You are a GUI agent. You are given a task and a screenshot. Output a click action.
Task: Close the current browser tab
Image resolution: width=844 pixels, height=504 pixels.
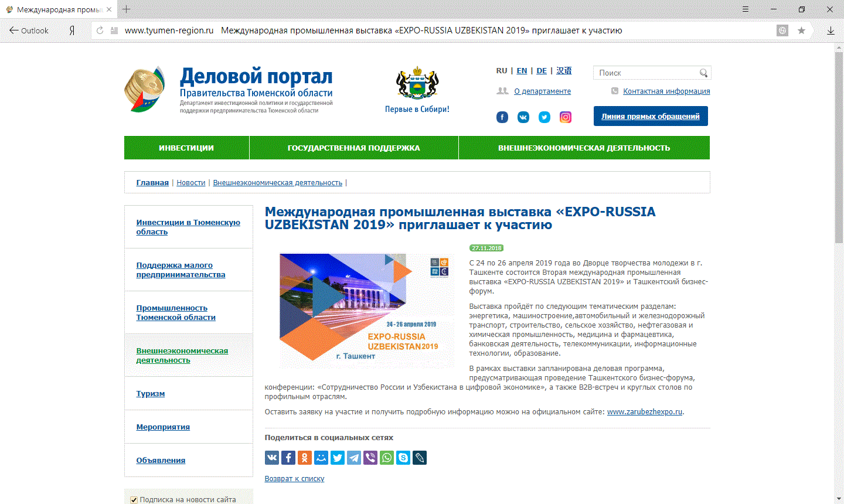tap(109, 9)
